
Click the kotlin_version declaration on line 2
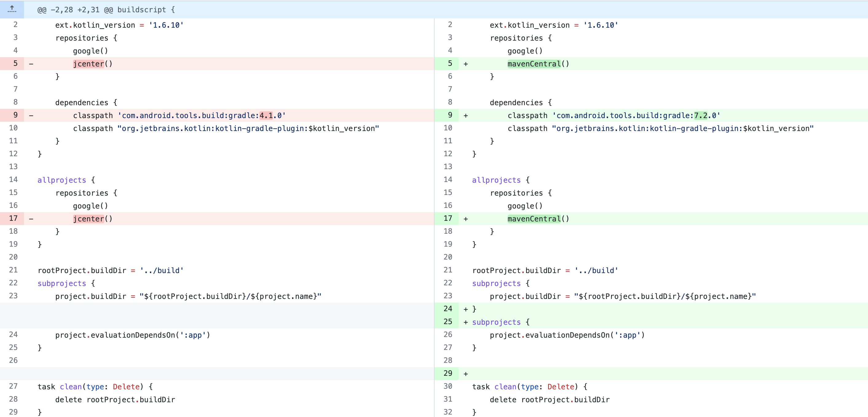120,25
